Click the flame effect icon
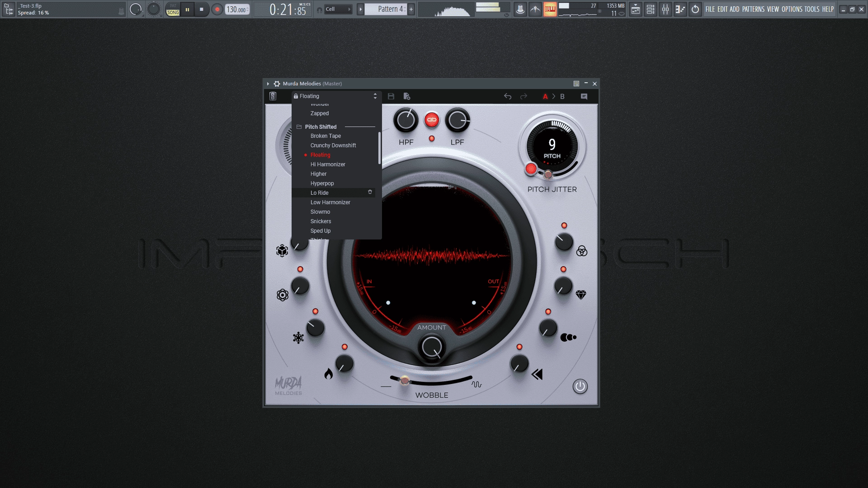 click(329, 374)
